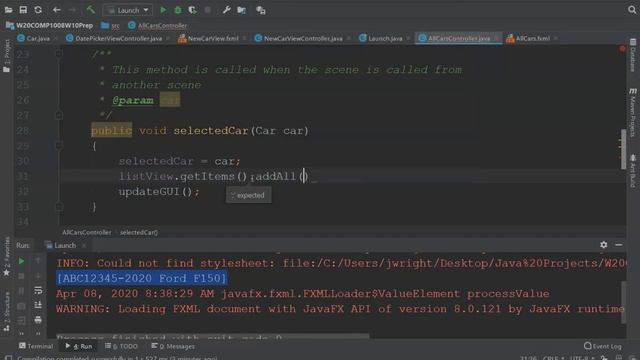Click the editor vertical scrollbar thumb

(x=623, y=149)
